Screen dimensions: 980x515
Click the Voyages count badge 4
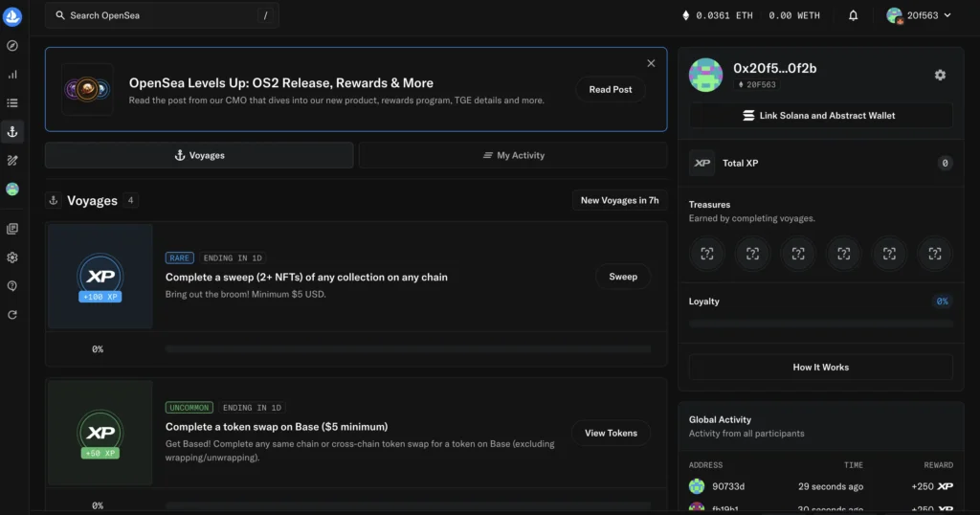130,201
